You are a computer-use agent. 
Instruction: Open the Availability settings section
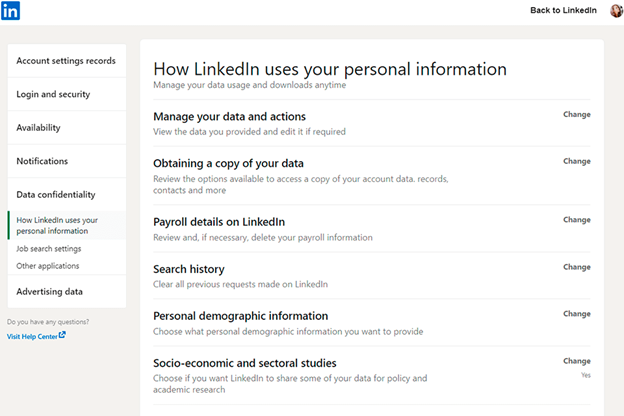tap(39, 128)
